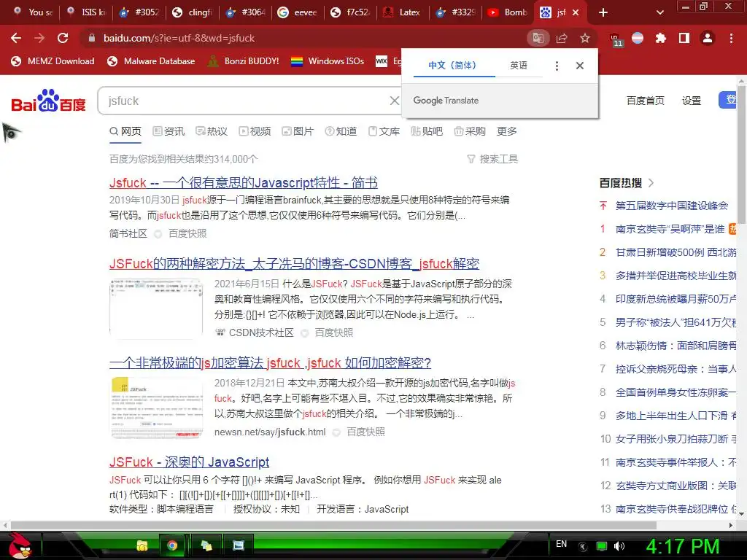Select the 网页 search tab
This screenshot has height=560, width=747.
tap(125, 131)
